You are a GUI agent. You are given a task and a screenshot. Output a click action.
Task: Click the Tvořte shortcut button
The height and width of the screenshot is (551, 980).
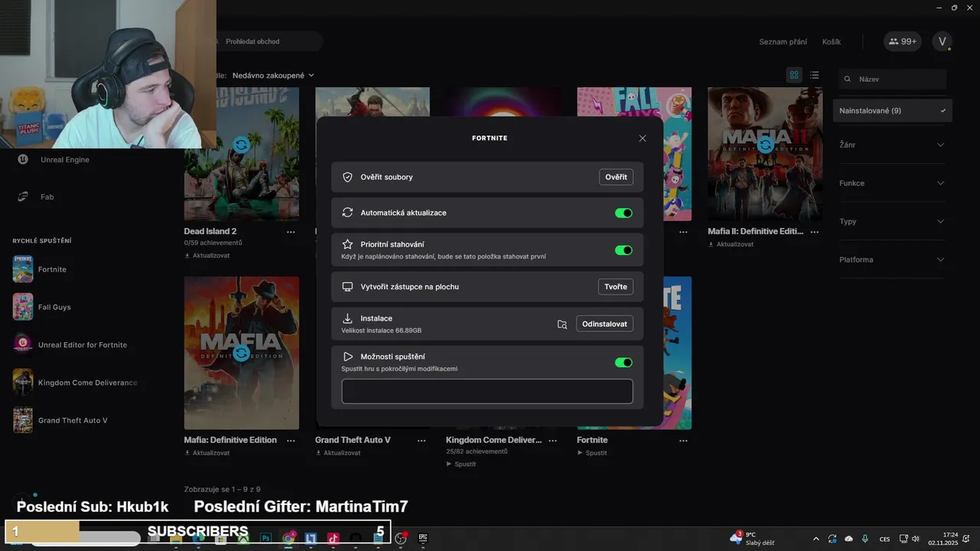point(616,287)
